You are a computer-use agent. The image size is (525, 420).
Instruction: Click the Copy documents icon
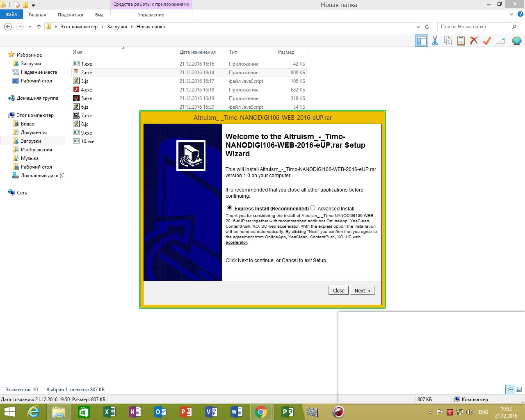click(x=448, y=41)
